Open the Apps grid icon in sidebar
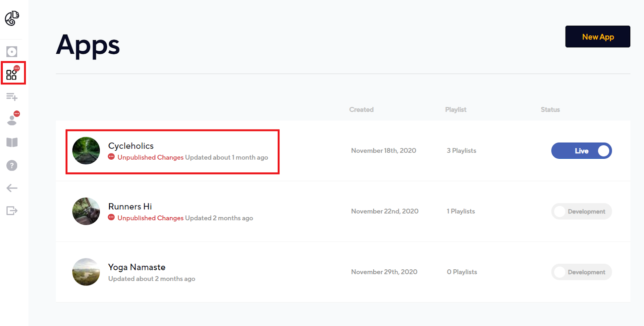The width and height of the screenshot is (644, 326). pyautogui.click(x=12, y=74)
